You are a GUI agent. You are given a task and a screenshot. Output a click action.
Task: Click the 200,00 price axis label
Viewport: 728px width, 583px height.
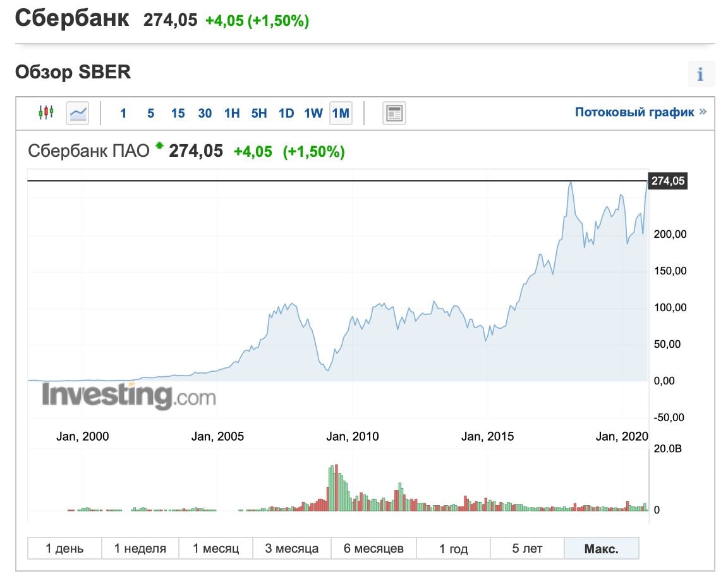(670, 234)
